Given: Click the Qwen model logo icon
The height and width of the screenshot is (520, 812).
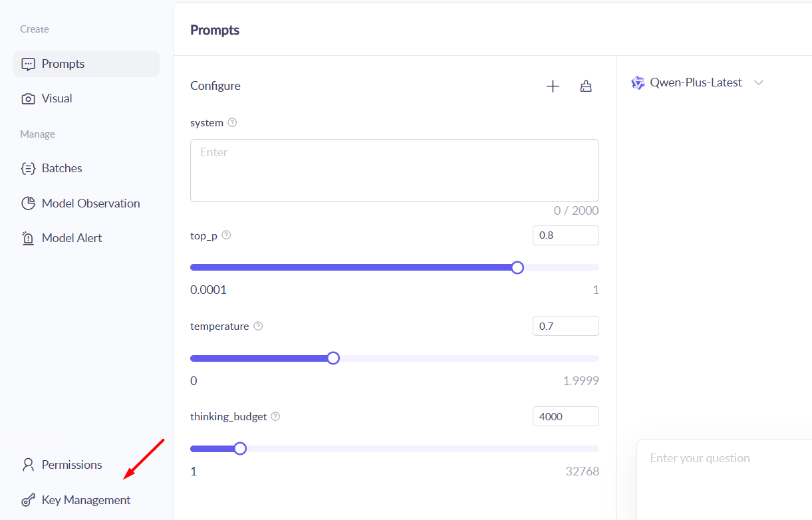Looking at the screenshot, I should pos(638,83).
